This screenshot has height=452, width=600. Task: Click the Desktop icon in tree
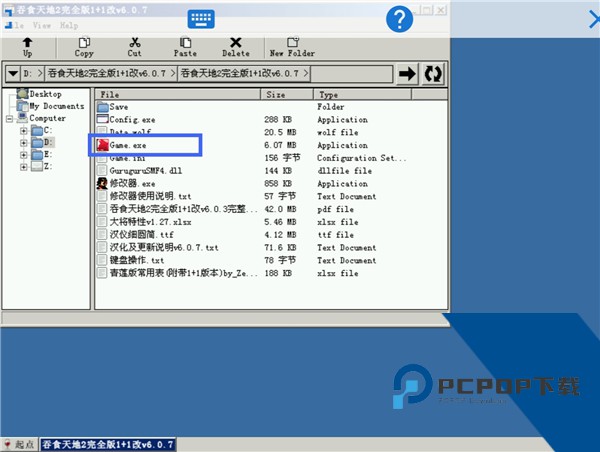coord(23,93)
